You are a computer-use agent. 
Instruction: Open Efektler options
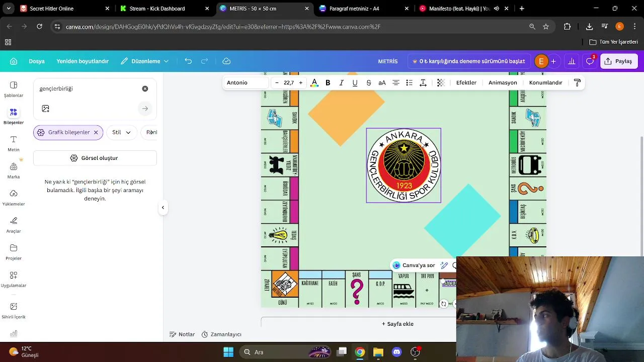(466, 82)
